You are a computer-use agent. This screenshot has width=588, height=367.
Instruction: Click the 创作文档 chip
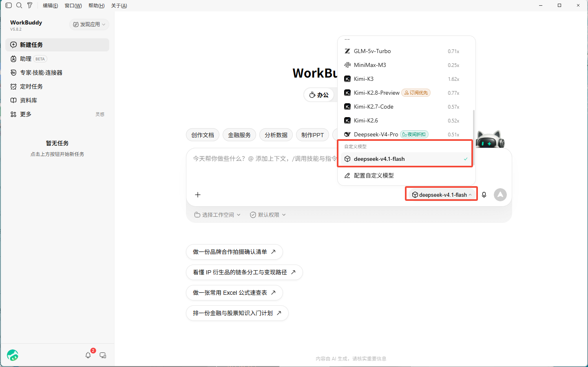coord(203,135)
